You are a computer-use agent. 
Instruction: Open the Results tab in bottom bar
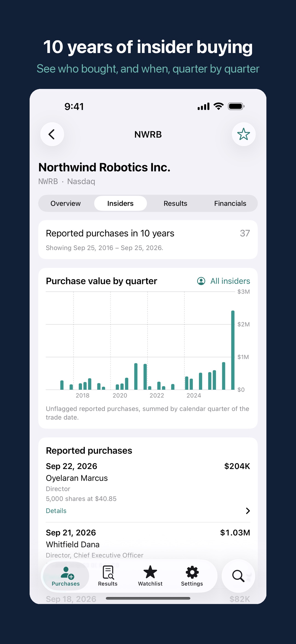(108, 576)
